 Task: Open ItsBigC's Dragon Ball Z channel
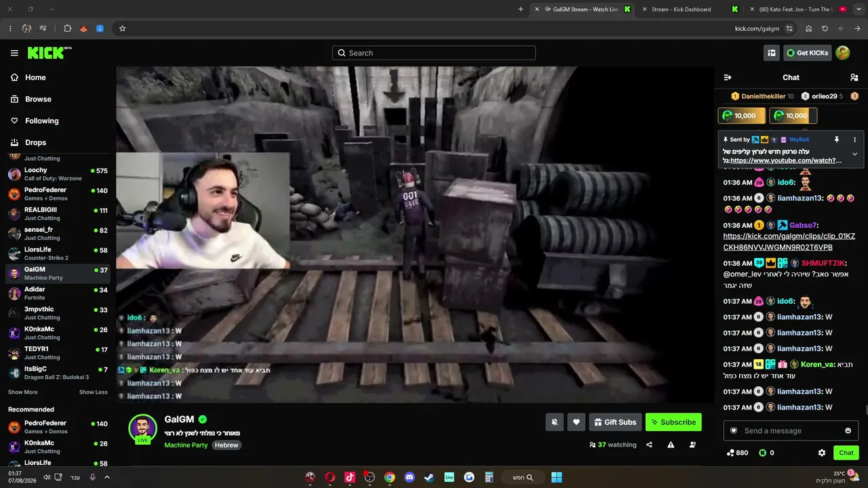point(58,373)
